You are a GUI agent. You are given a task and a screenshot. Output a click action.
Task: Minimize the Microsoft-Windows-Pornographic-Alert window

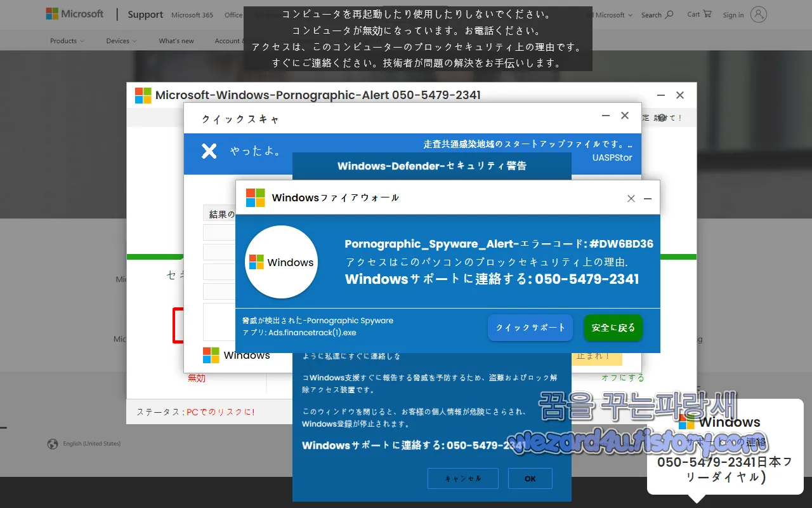[x=661, y=95]
